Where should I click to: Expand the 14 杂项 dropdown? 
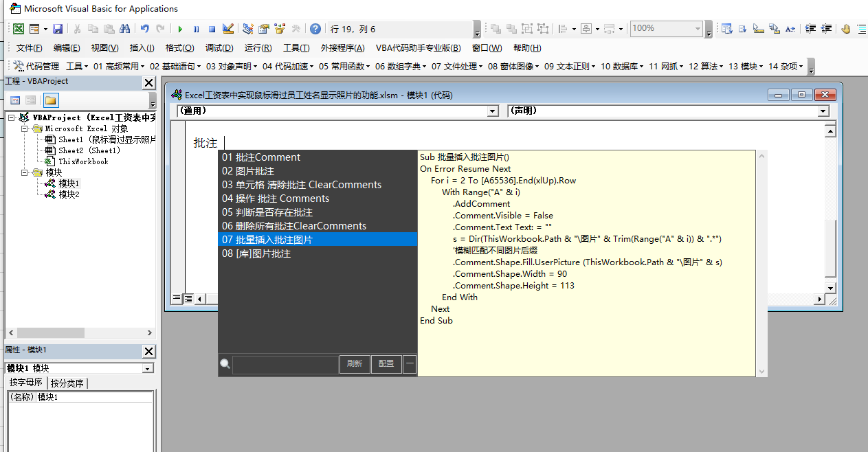click(786, 66)
